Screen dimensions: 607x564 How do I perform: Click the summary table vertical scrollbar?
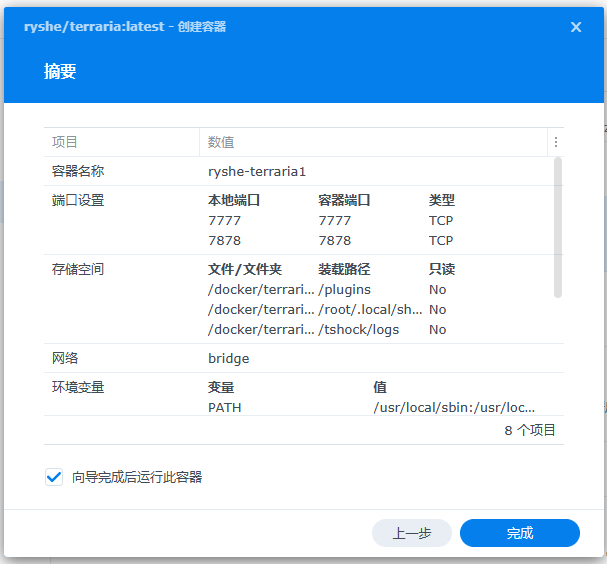(x=557, y=228)
